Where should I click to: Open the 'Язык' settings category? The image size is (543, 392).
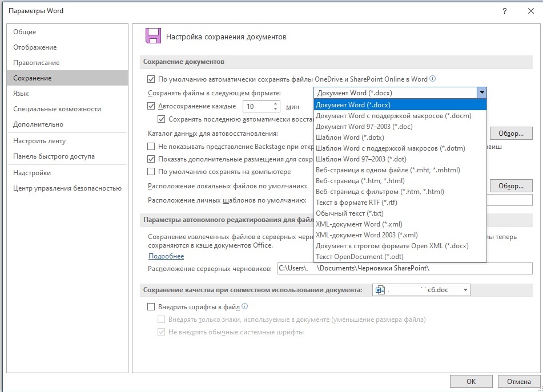67,94
